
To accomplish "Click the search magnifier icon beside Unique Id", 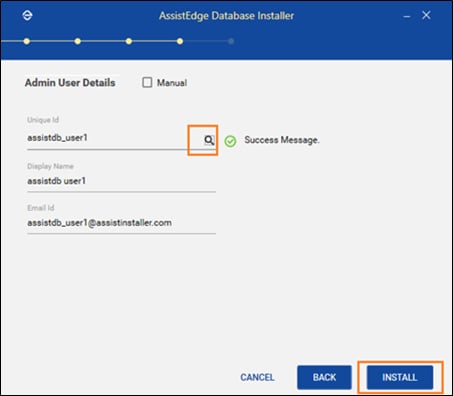I will [209, 140].
